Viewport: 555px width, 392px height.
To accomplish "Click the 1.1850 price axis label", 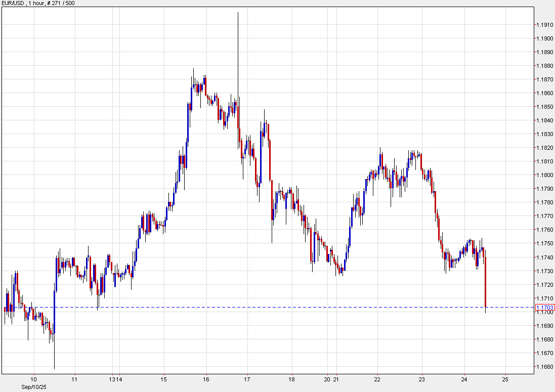I will [545, 107].
